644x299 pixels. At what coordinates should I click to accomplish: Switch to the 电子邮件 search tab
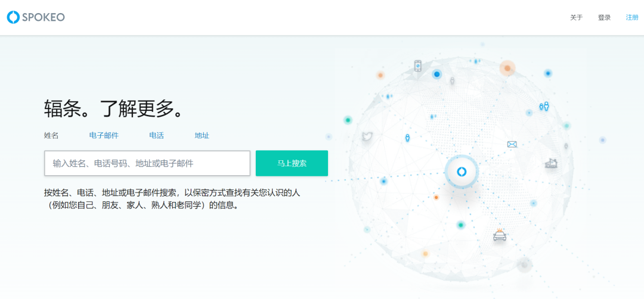[x=104, y=135]
